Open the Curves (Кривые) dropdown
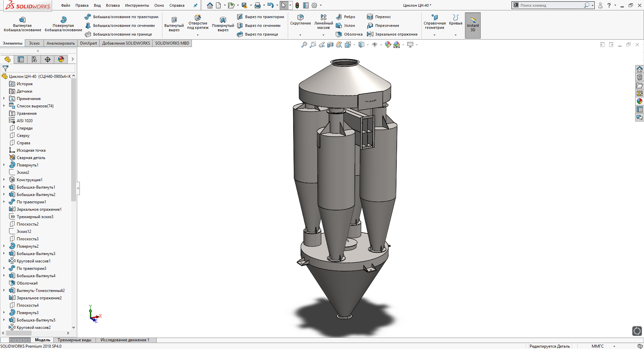Image resolution: width=644 pixels, height=349 pixels. pos(455,35)
